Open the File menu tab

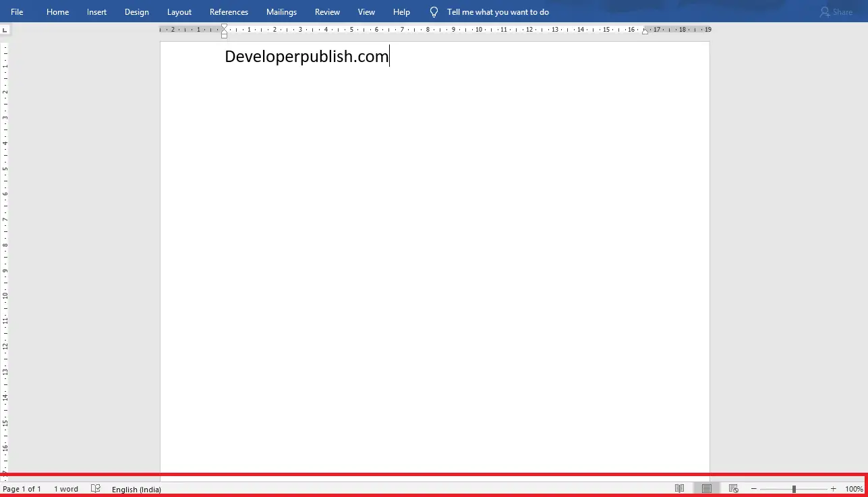pyautogui.click(x=17, y=12)
